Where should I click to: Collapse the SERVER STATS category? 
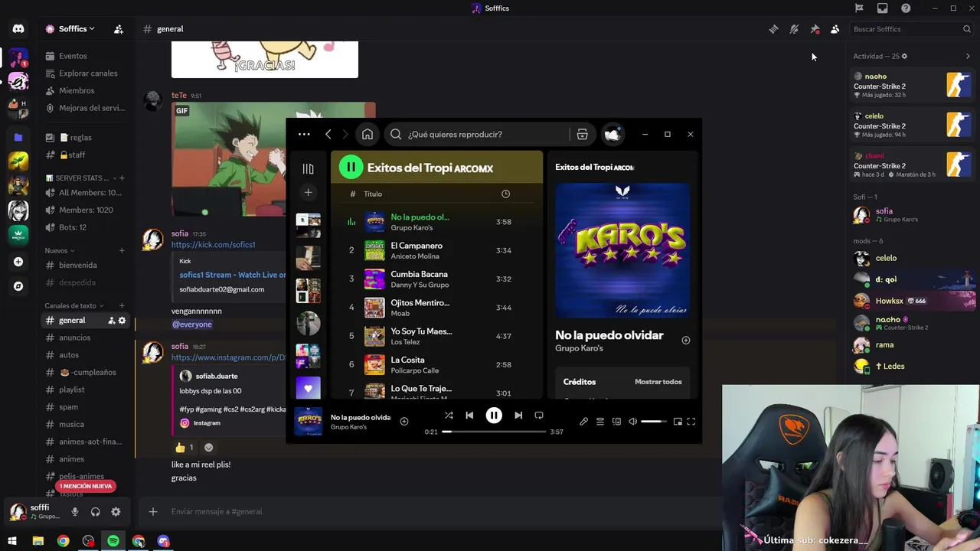[x=81, y=178]
